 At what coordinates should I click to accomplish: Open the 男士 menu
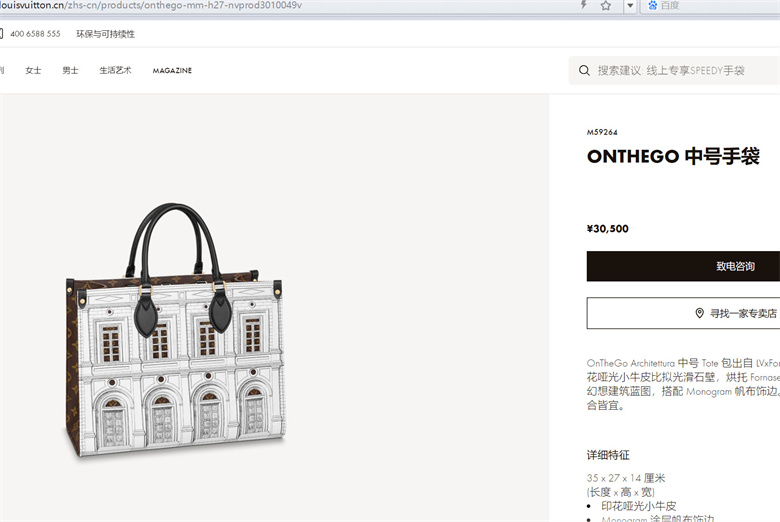point(70,70)
